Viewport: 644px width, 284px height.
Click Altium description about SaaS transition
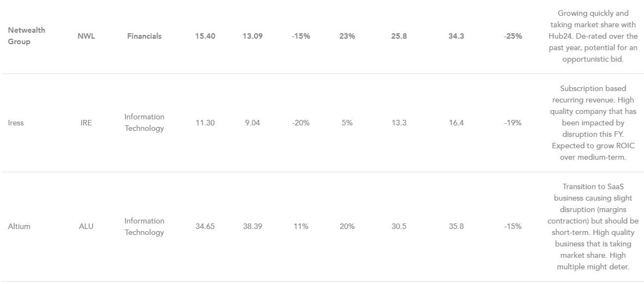593,226
